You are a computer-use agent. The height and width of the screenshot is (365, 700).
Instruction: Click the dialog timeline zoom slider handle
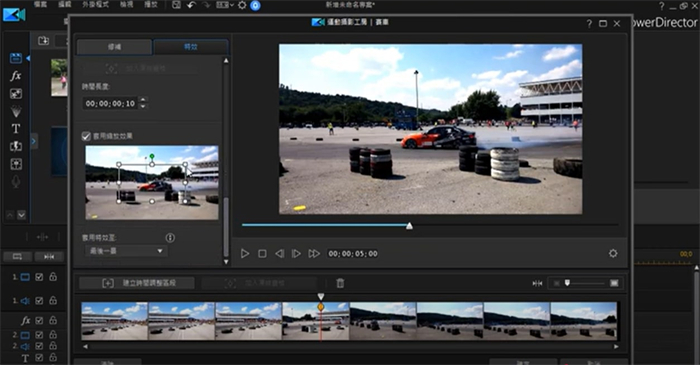point(567,282)
